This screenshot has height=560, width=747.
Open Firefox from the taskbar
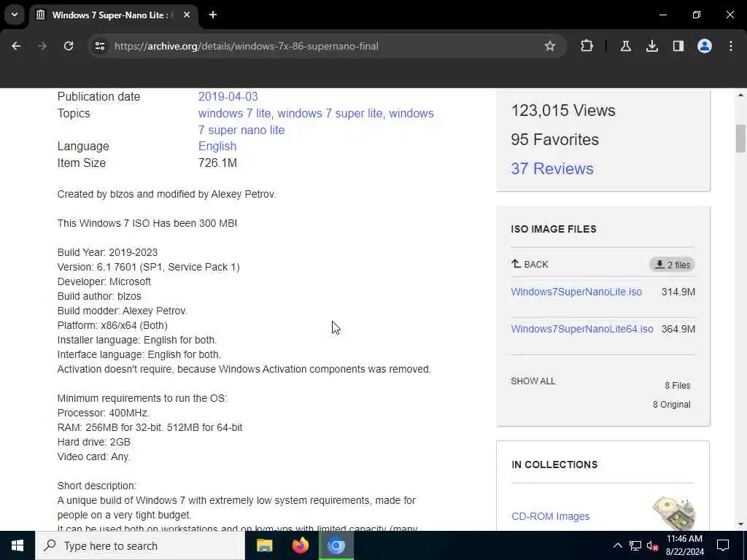point(300,545)
